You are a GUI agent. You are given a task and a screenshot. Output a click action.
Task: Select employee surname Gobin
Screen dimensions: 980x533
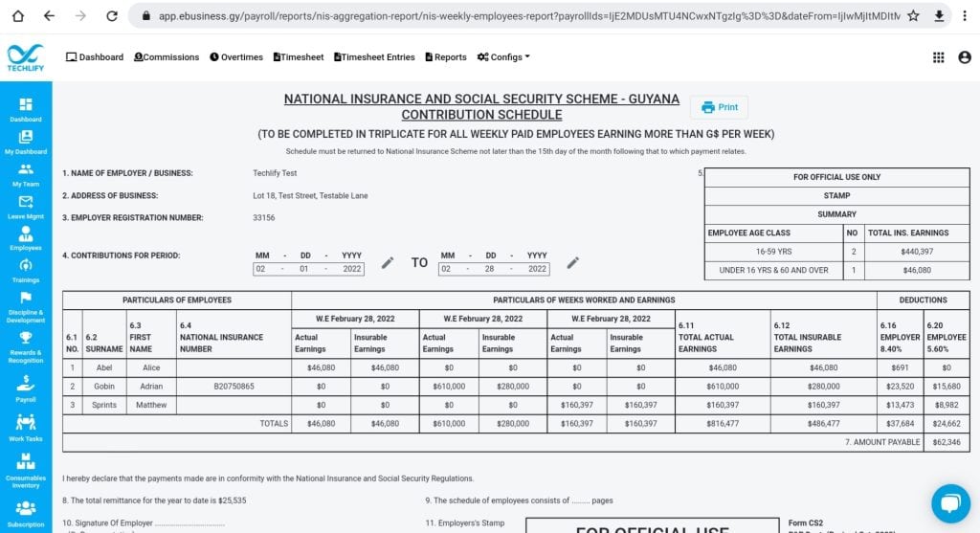pyautogui.click(x=103, y=387)
